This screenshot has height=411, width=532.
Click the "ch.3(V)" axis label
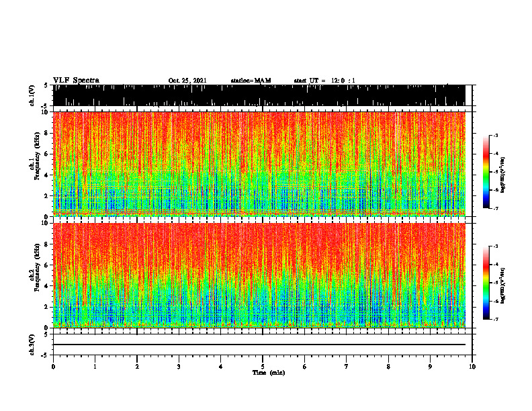(x=32, y=345)
